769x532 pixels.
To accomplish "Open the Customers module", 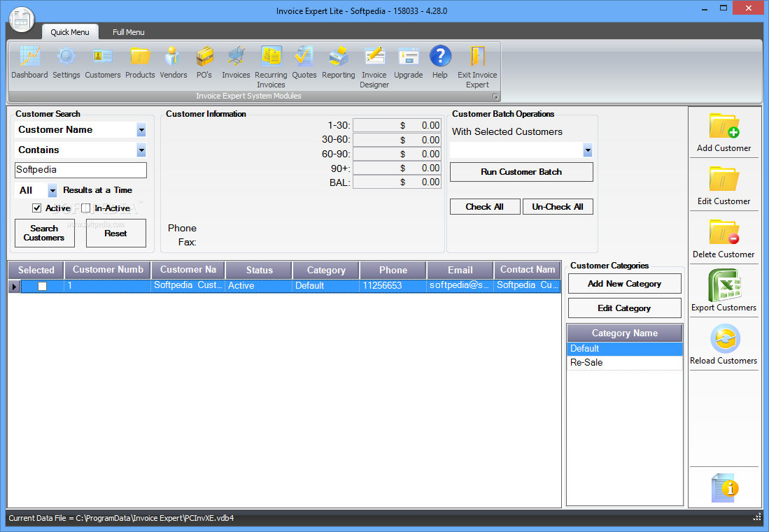I will [x=102, y=62].
